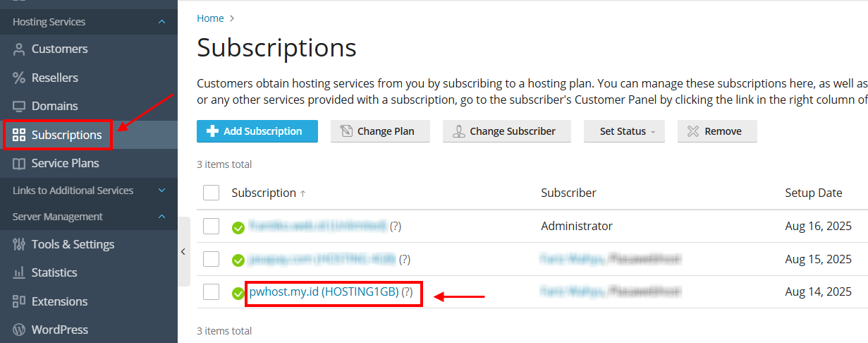Click the Tools & Settings sliders icon
This screenshot has width=868, height=343.
19,244
